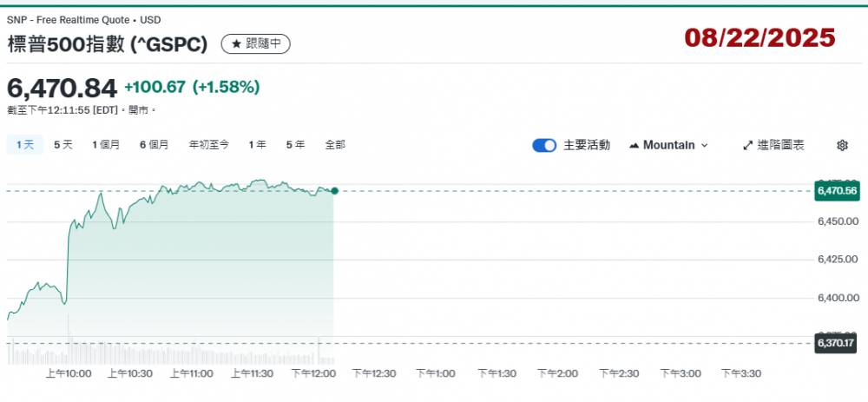Switch to 1個月 time range
The height and width of the screenshot is (402, 868).
click(x=106, y=145)
